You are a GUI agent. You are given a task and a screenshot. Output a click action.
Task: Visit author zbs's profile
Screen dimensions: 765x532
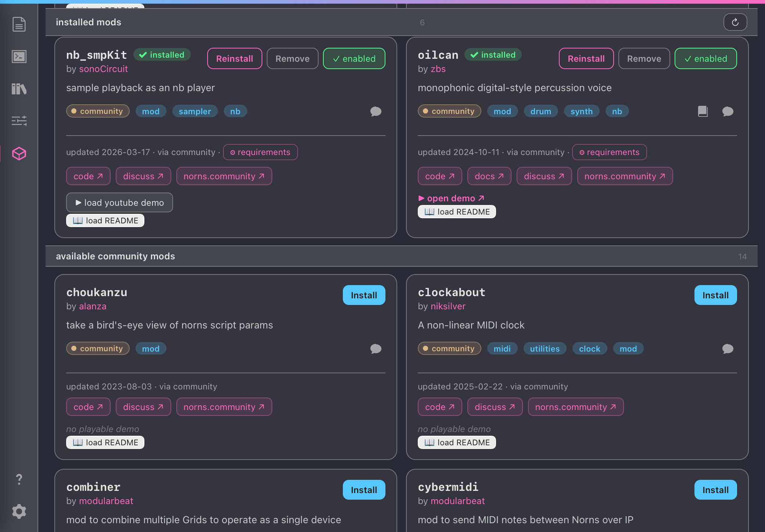point(438,69)
